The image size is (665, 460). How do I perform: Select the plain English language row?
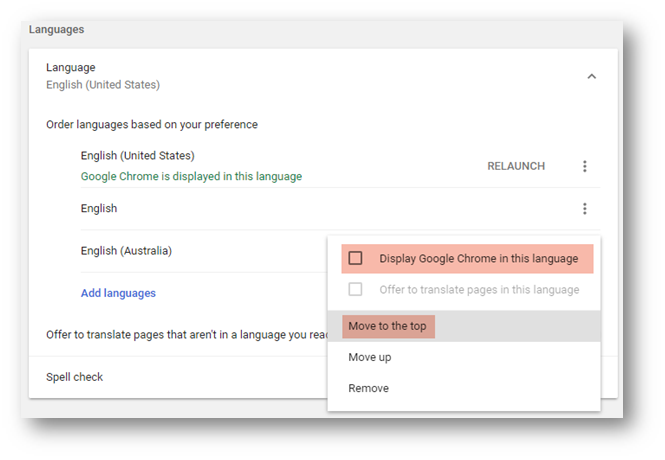99,209
